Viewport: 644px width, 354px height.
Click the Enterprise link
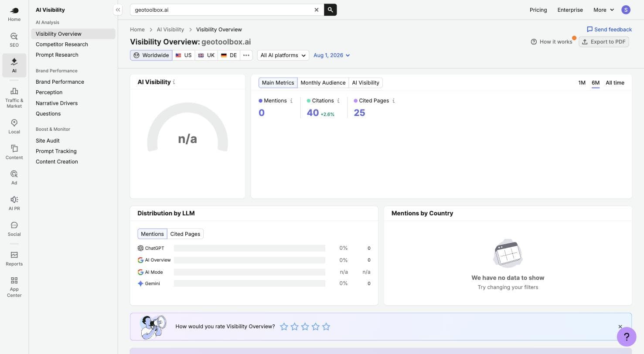[570, 10]
